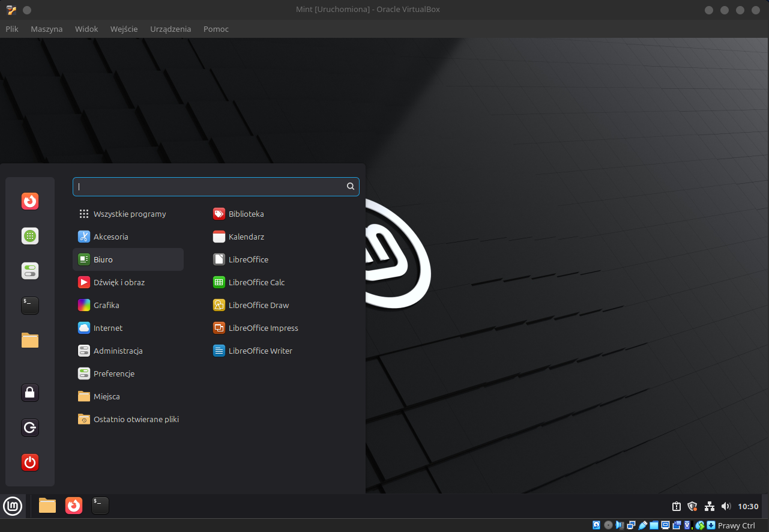
Task: Open the Urządzenia menu
Action: pos(170,29)
